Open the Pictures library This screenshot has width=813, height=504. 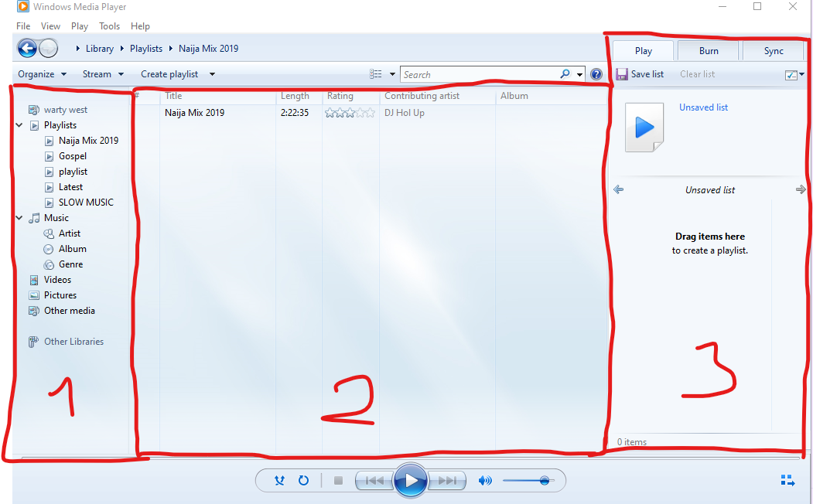point(60,295)
